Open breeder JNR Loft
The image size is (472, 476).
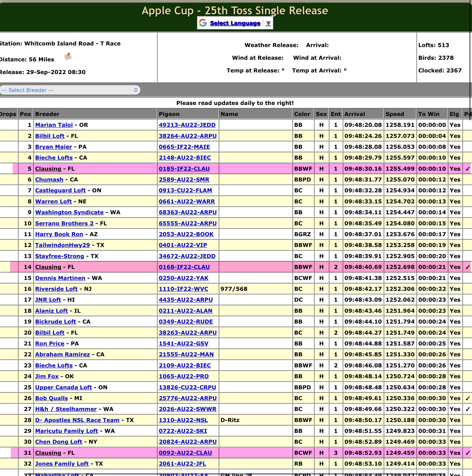pos(48,300)
